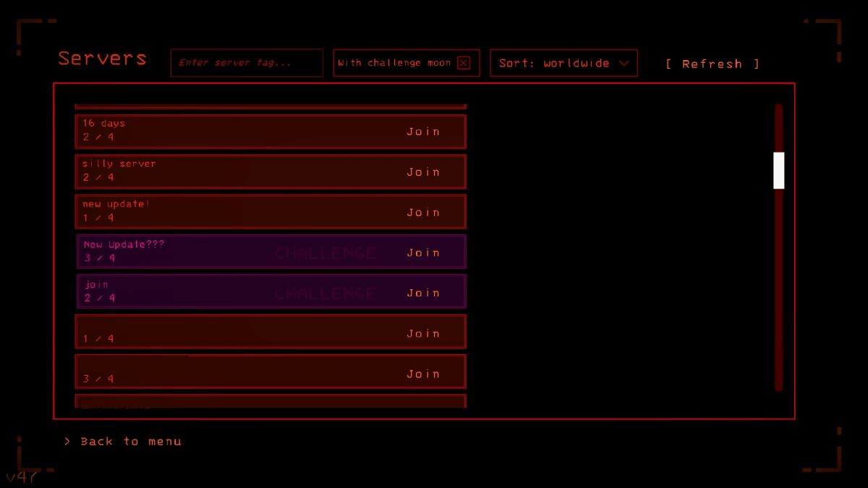This screenshot has height=488, width=868.
Task: Click the chevron arrow in Sort dropdown
Action: 624,64
